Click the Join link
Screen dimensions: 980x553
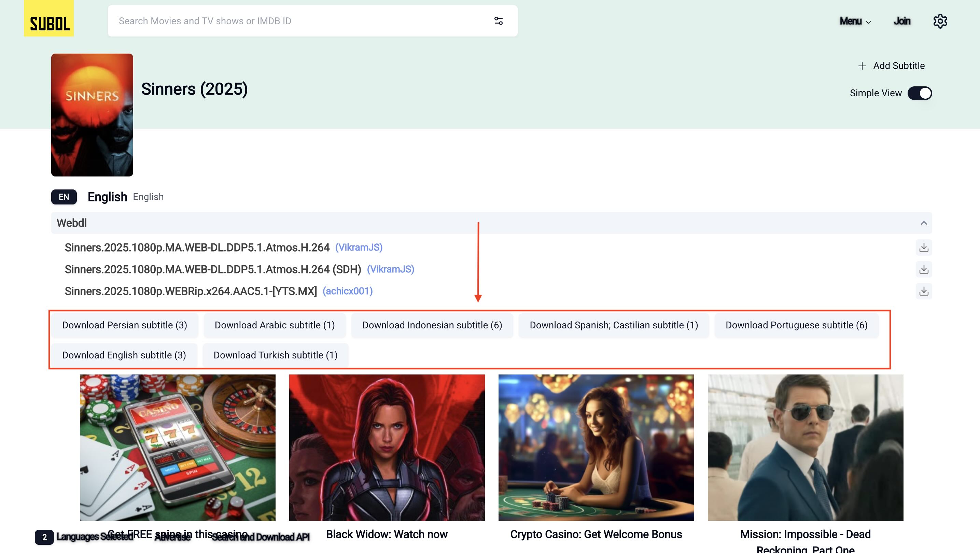[x=902, y=21]
